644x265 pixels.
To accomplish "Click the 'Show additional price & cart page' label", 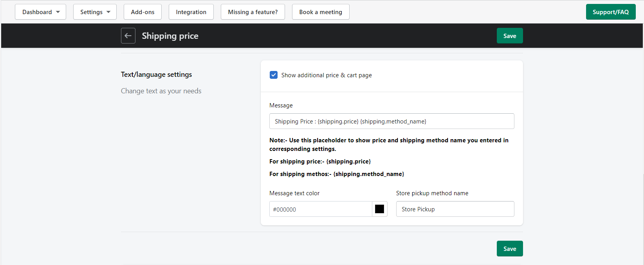I will coord(326,75).
